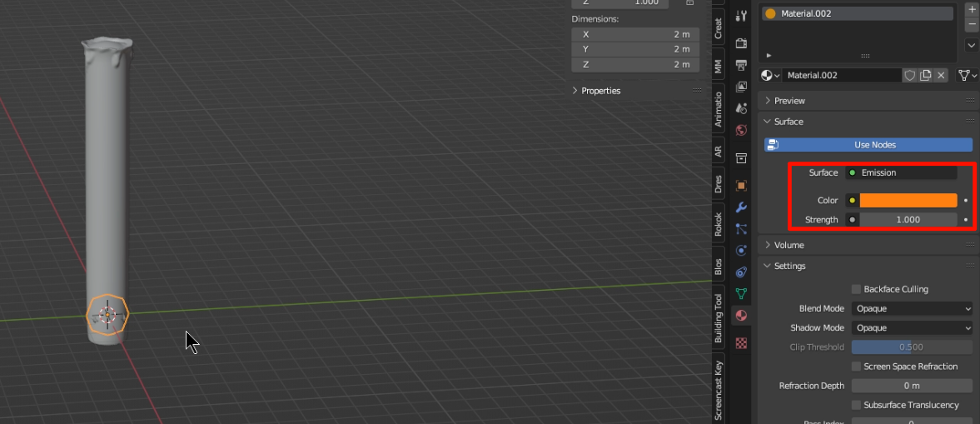Open the Blend Mode Opaque dropdown
980x424 pixels.
click(912, 308)
